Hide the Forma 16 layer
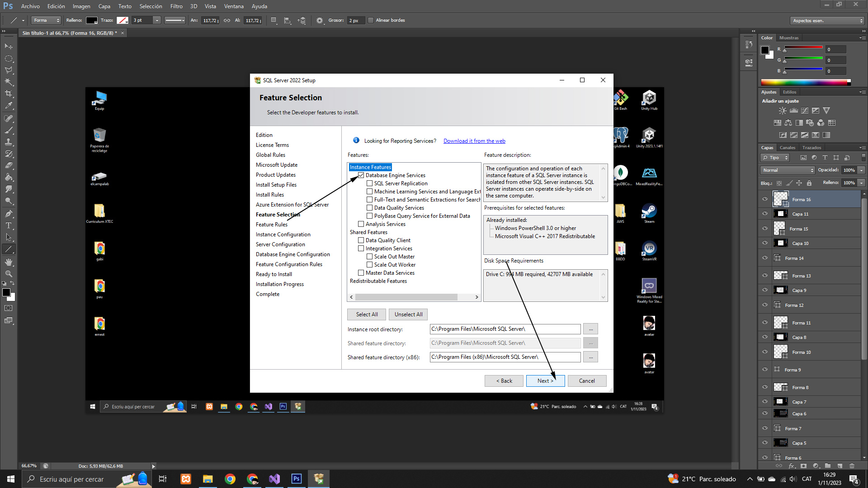This screenshot has width=868, height=488. coord(765,199)
